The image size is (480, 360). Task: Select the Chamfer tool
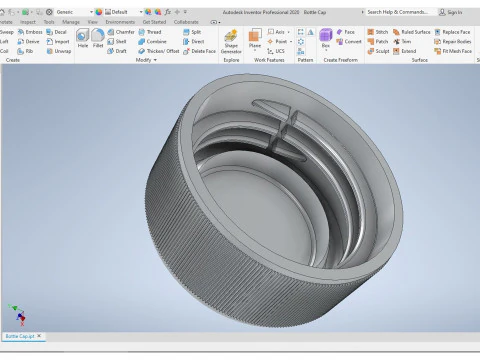[x=121, y=32]
